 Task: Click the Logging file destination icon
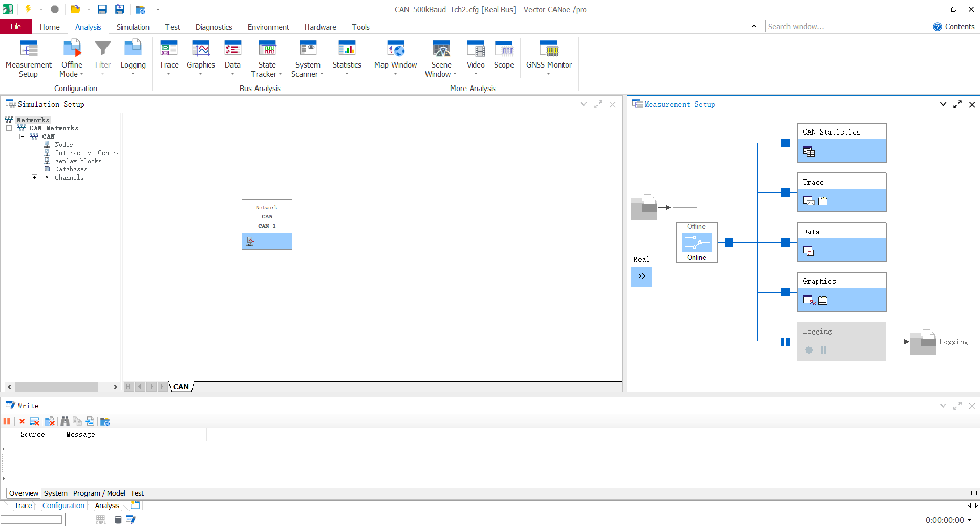coord(923,342)
